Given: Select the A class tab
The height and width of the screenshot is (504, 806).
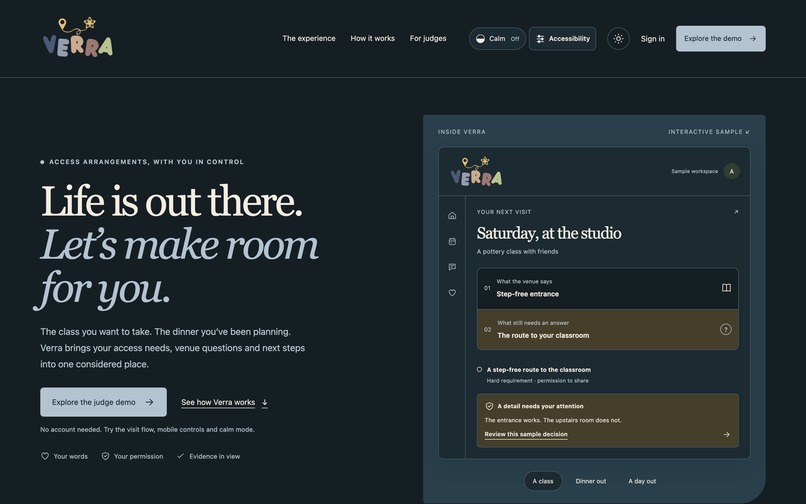Looking at the screenshot, I should click(x=543, y=481).
